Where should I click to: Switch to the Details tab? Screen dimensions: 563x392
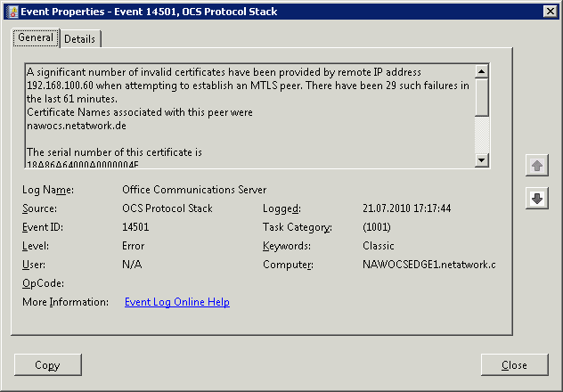click(79, 39)
